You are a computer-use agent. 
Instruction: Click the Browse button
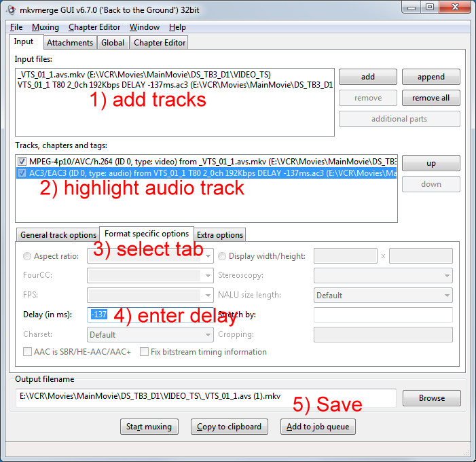point(432,398)
